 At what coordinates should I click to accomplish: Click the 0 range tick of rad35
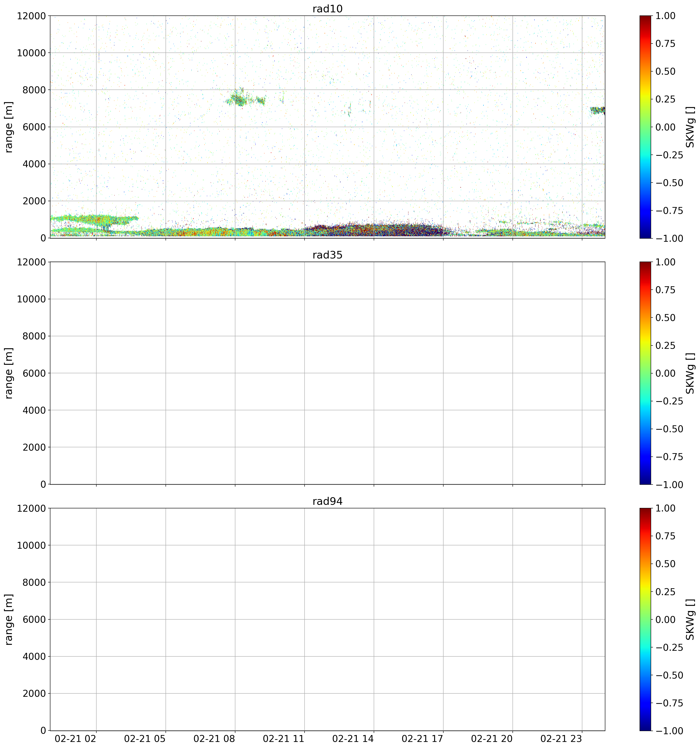pyautogui.click(x=43, y=484)
